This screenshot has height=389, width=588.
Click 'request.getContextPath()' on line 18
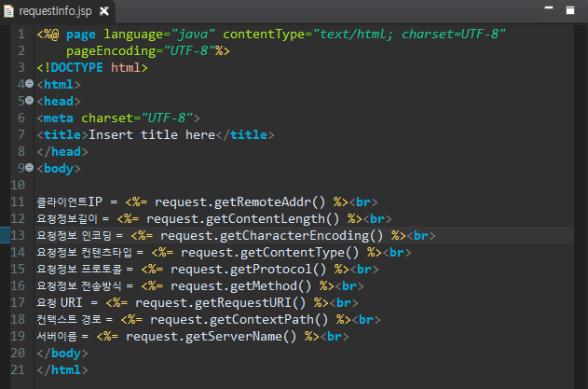pos(239,320)
